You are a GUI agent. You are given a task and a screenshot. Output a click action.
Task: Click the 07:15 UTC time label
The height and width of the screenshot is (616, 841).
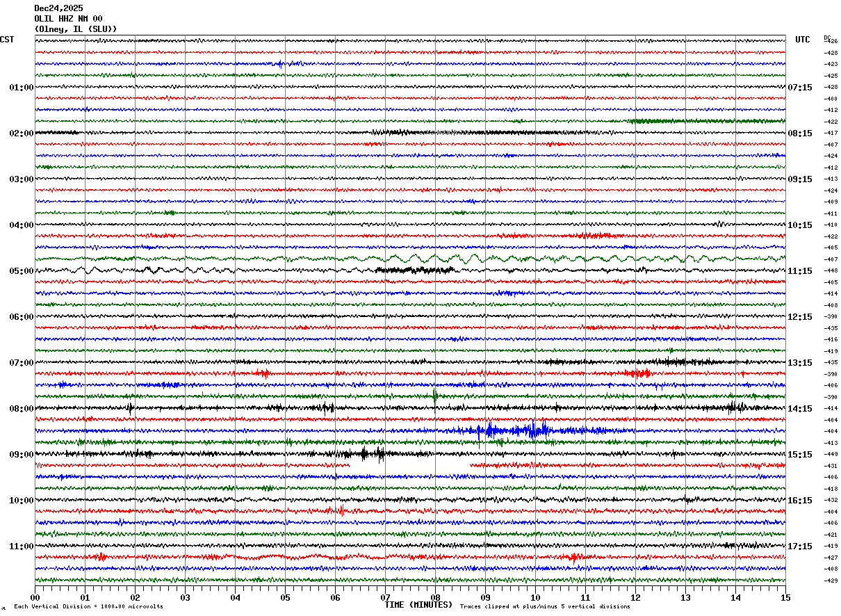click(800, 88)
